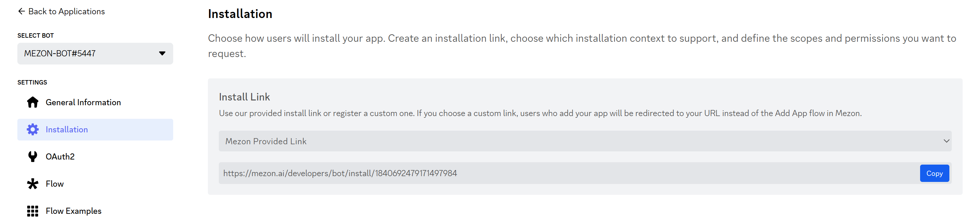Click the Installation page heading
The width and height of the screenshot is (980, 224).
click(x=240, y=14)
